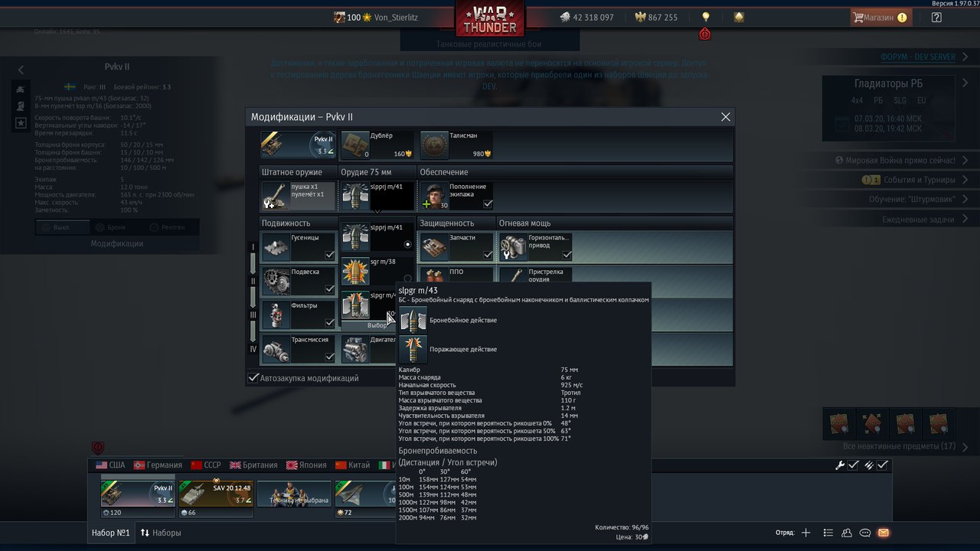Click the golden eagles currency icon
Image resolution: width=980 pixels, height=551 pixels.
(x=640, y=17)
